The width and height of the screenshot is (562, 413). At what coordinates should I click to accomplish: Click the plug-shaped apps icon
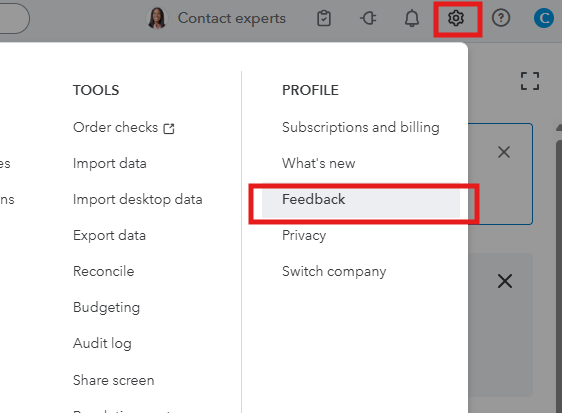368,18
